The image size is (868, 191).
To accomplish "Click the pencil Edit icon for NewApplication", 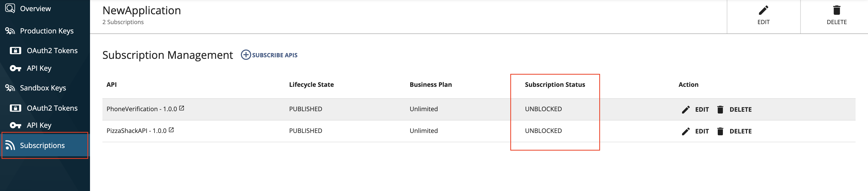I will click(763, 10).
